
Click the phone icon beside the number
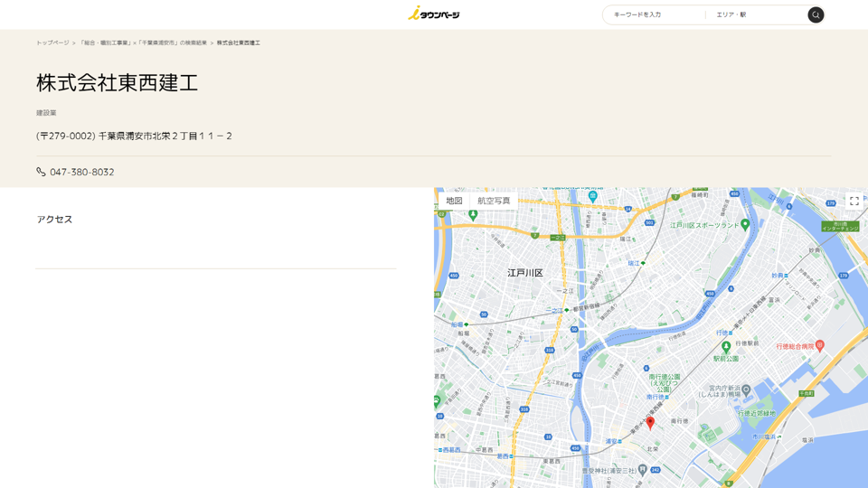pyautogui.click(x=41, y=172)
